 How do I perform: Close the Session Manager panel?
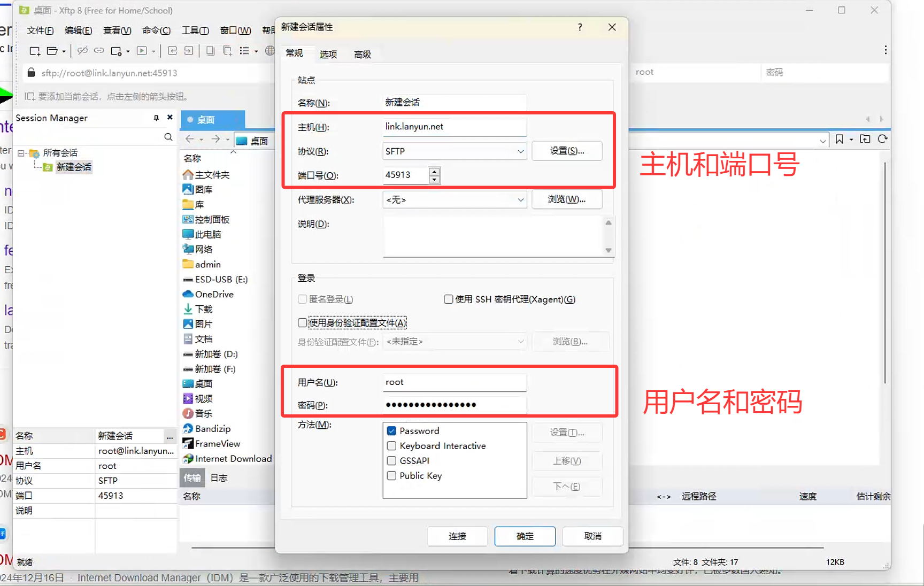click(x=170, y=117)
